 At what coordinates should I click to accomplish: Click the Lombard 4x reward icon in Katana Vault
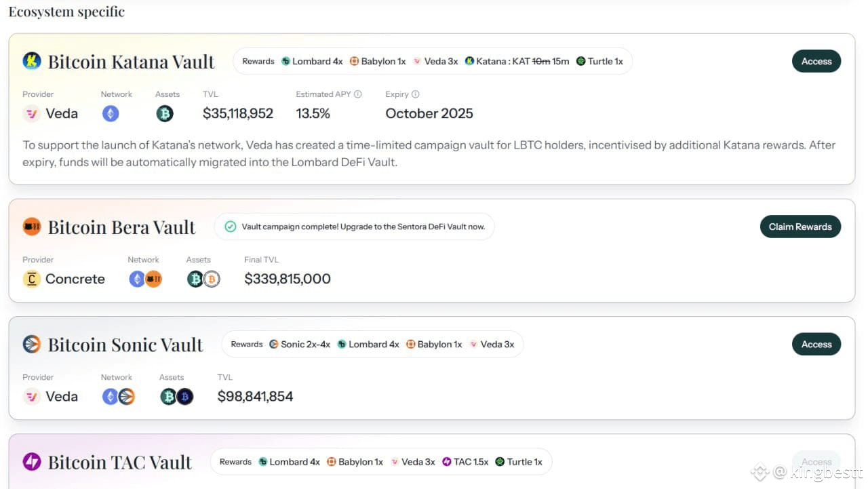point(285,61)
